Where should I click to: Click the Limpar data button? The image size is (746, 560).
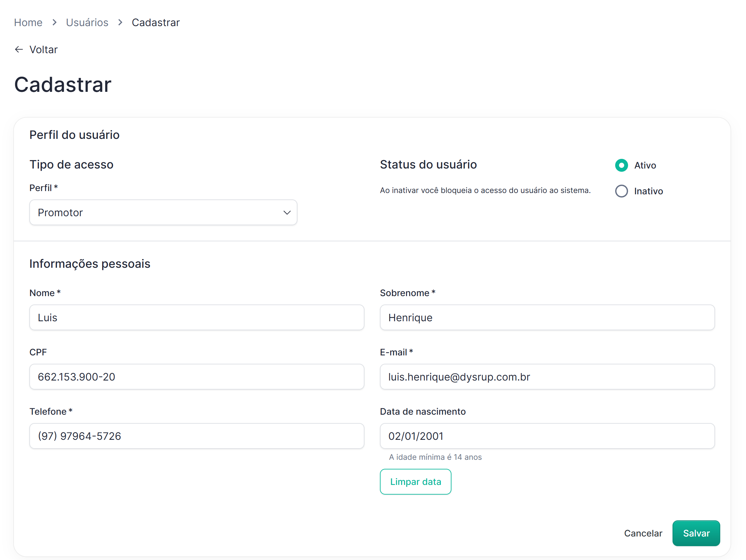pos(415,481)
